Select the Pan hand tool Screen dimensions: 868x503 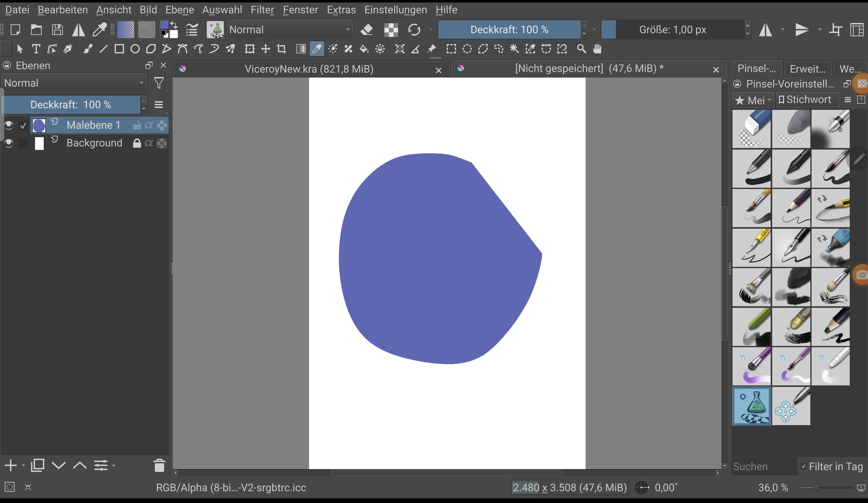[597, 49]
